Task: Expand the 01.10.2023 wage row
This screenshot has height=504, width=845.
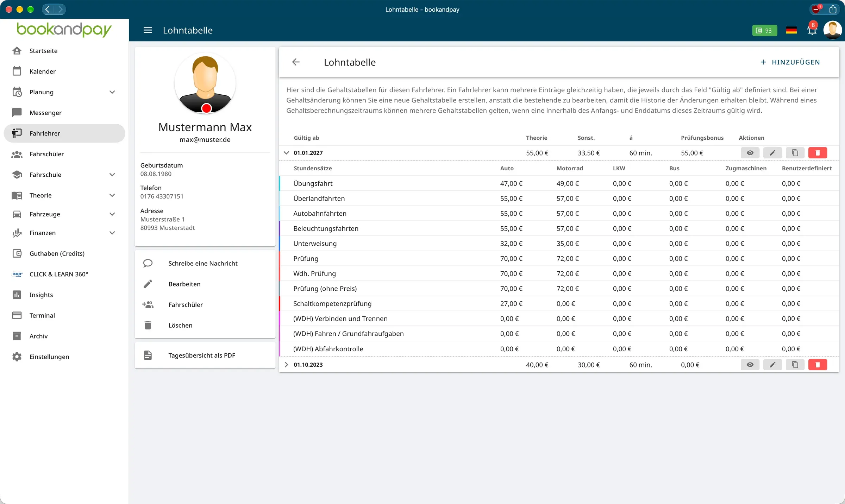Action: point(286,365)
